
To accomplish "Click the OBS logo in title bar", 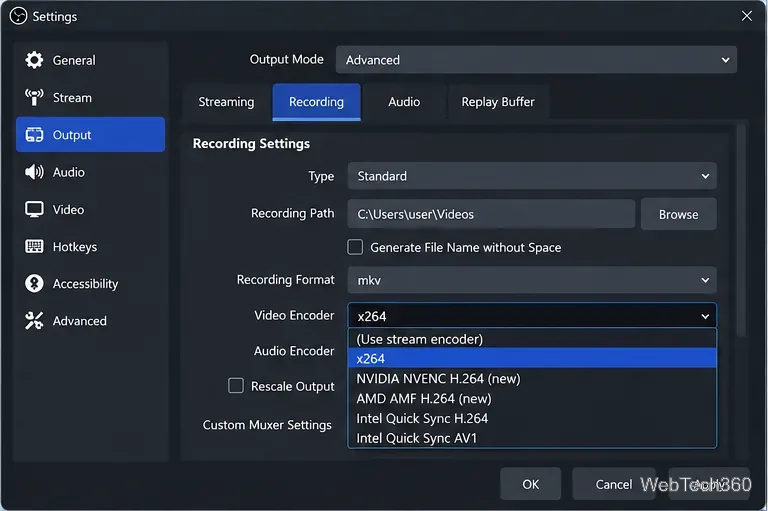I will point(18,16).
